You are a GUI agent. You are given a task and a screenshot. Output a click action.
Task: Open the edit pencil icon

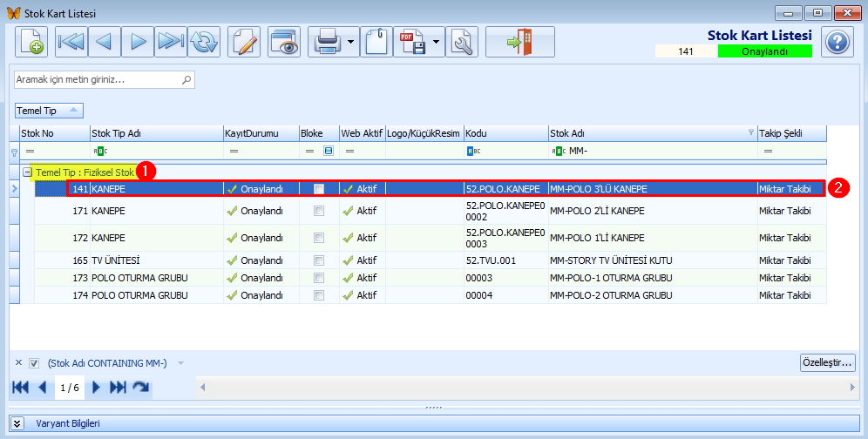pyautogui.click(x=244, y=42)
